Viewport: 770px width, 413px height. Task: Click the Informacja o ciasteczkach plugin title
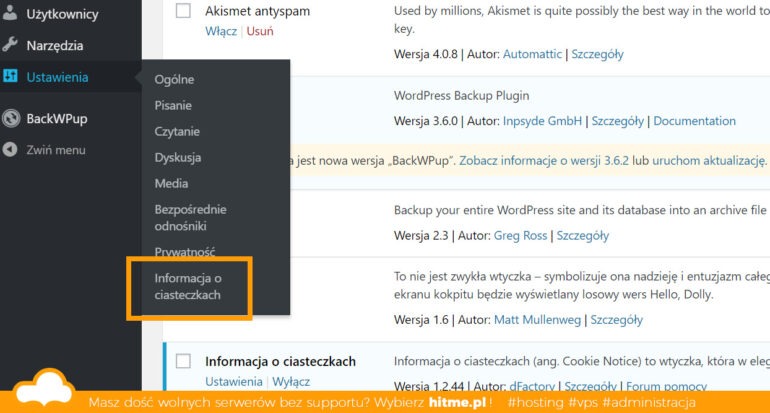tap(280, 361)
